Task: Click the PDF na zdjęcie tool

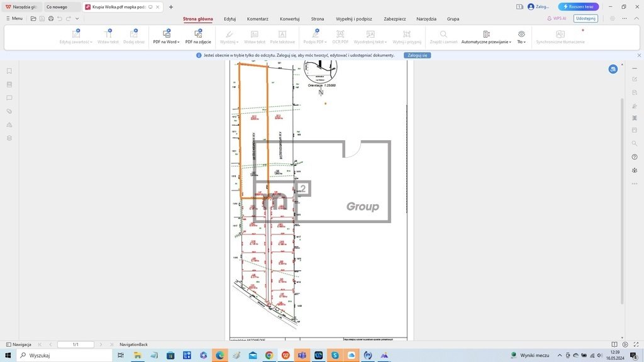Action: pyautogui.click(x=197, y=34)
